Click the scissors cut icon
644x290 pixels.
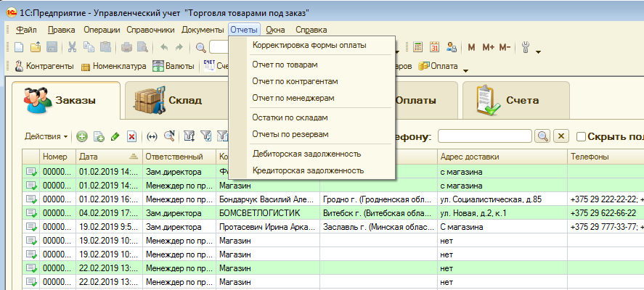(73, 47)
